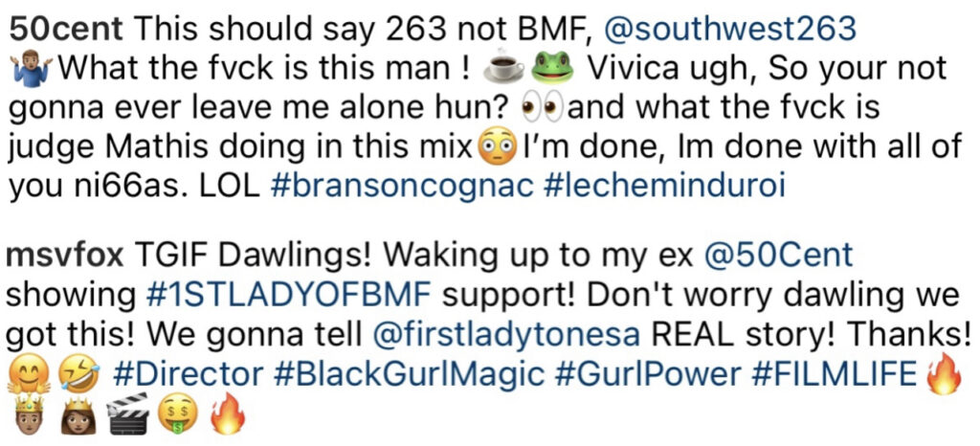Screen dimensions: 980x446
Task: Tap the #BlackGurlMagic hashtag
Action: pos(409,374)
